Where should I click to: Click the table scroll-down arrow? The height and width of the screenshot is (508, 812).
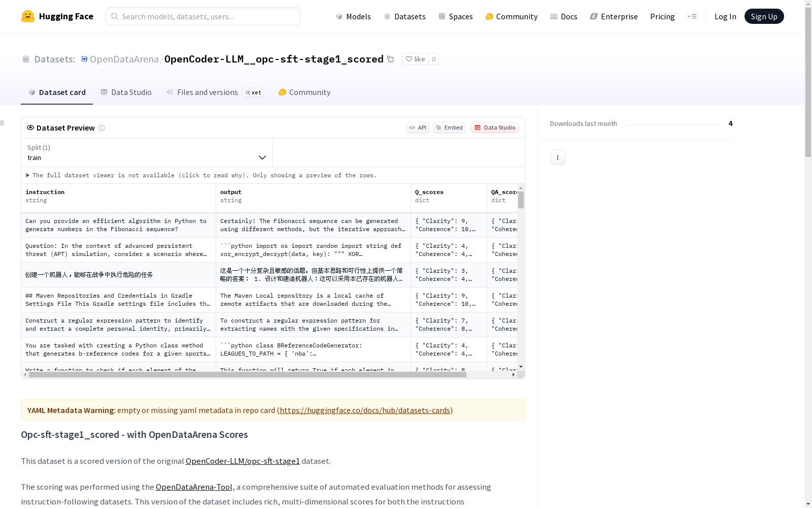521,367
